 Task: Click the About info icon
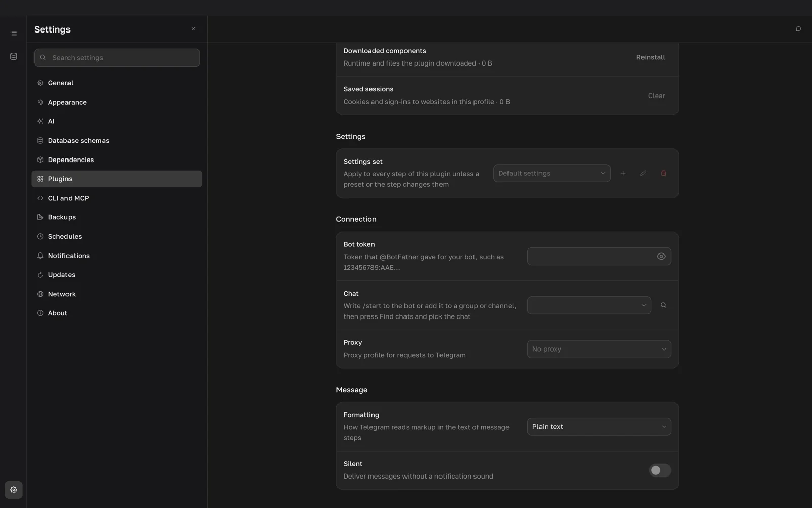coord(40,313)
